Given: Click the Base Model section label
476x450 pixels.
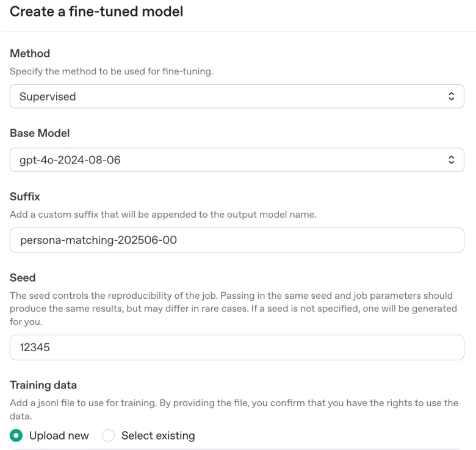Looking at the screenshot, I should point(40,133).
